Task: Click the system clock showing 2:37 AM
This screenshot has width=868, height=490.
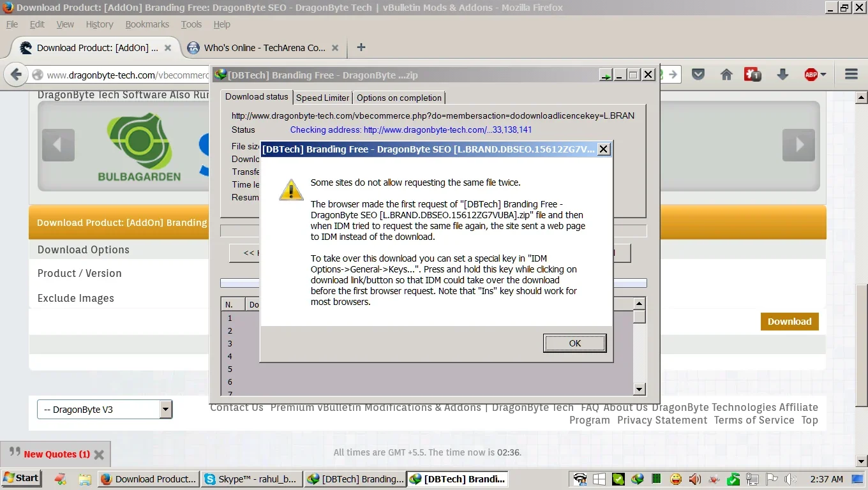Action: pos(827,479)
